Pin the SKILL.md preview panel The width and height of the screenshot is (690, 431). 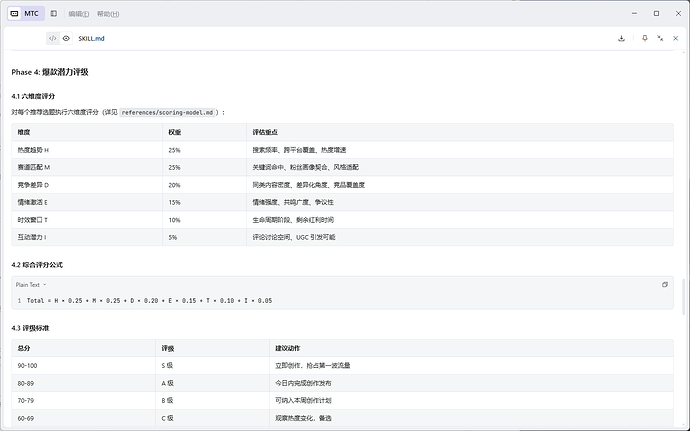645,38
